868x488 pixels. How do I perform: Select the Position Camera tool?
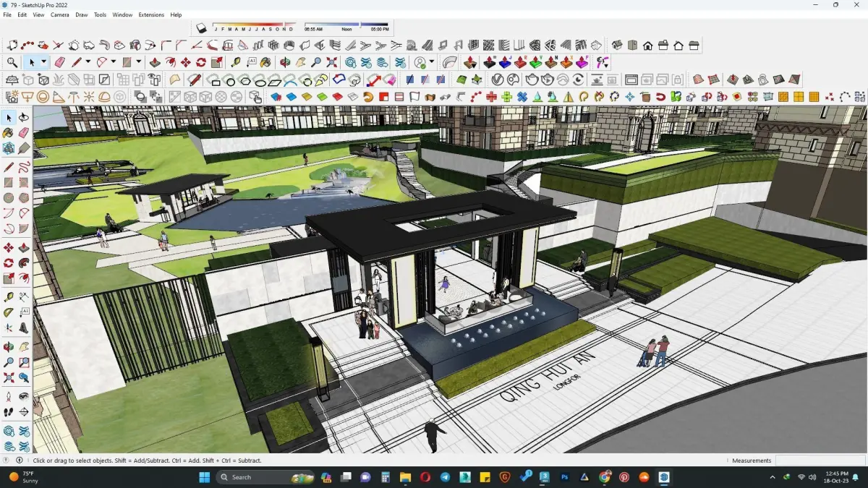click(x=9, y=396)
